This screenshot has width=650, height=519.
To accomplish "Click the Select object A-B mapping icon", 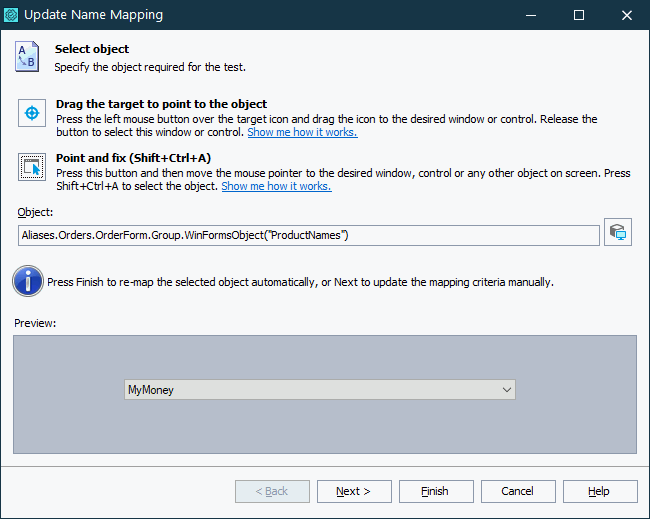I will [27, 57].
